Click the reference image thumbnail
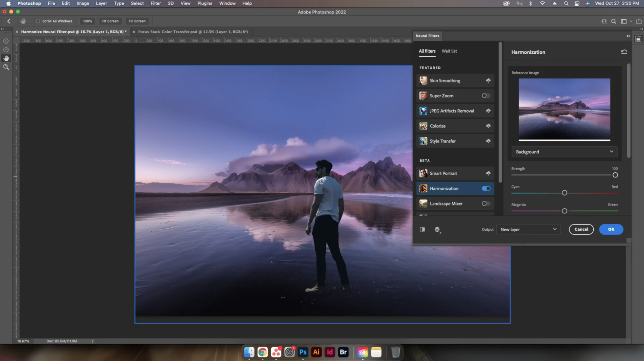Viewport: 644px width, 361px height. point(564,109)
